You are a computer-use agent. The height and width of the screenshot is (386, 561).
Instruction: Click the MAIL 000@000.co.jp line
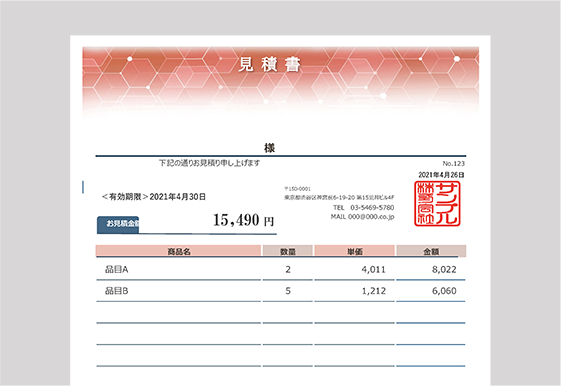coord(362,217)
